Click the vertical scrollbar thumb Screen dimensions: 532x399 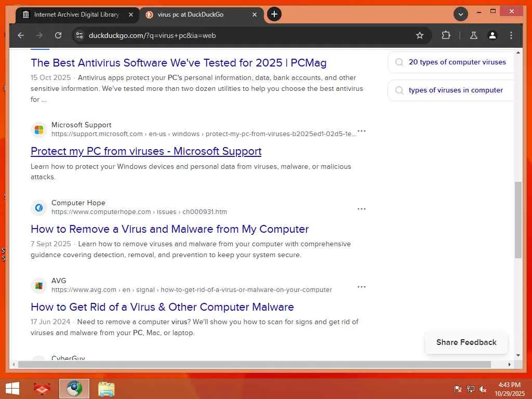518,220
